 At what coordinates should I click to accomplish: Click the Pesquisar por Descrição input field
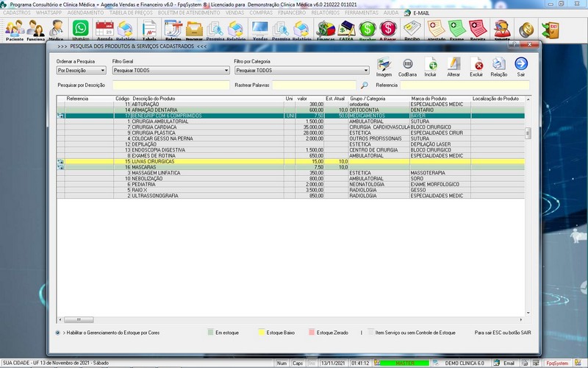point(171,85)
